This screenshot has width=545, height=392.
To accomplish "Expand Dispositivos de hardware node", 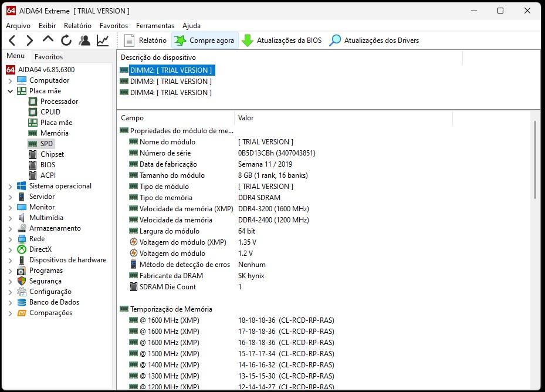I will pyautogui.click(x=10, y=260).
